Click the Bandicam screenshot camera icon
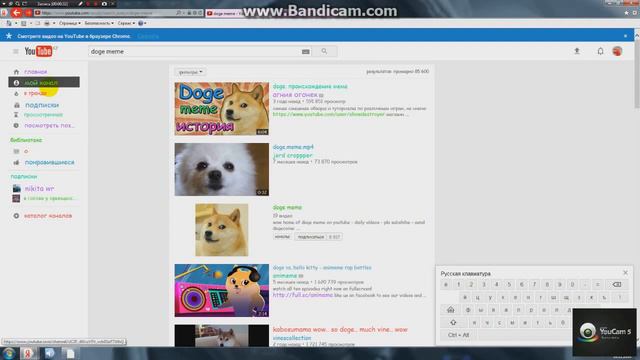The width and height of the screenshot is (640, 360). (x=104, y=4)
